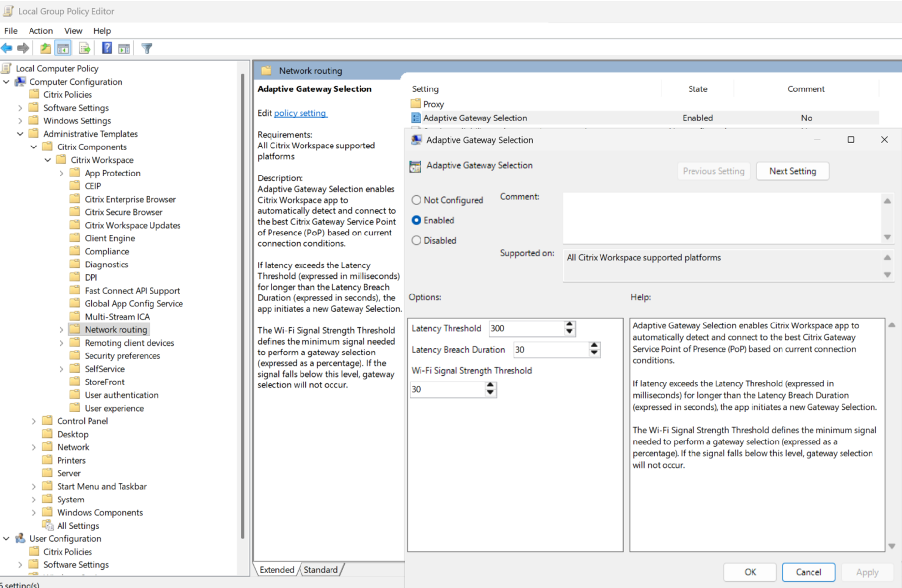The width and height of the screenshot is (902, 588).
Task: Select the Citrix Enterprise Browser folder
Action: [130, 199]
